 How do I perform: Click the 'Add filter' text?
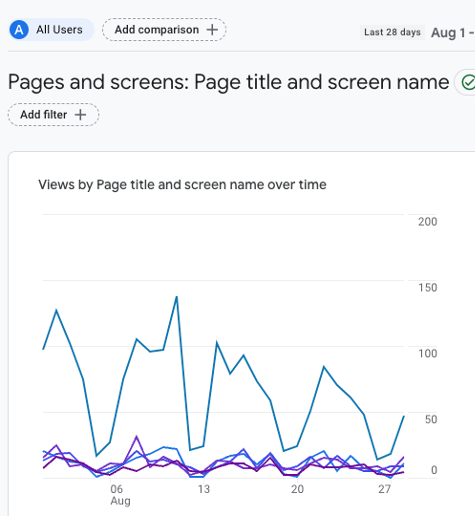(44, 115)
